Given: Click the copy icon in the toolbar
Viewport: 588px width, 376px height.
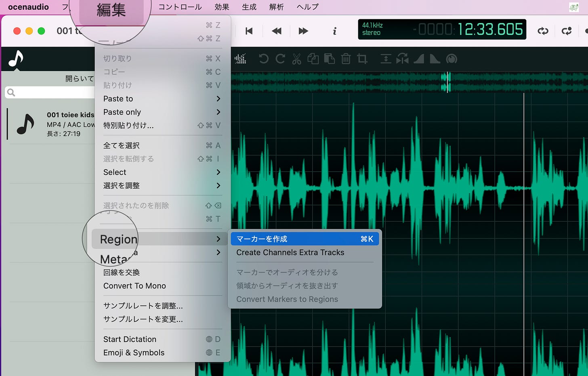Looking at the screenshot, I should click(x=313, y=59).
